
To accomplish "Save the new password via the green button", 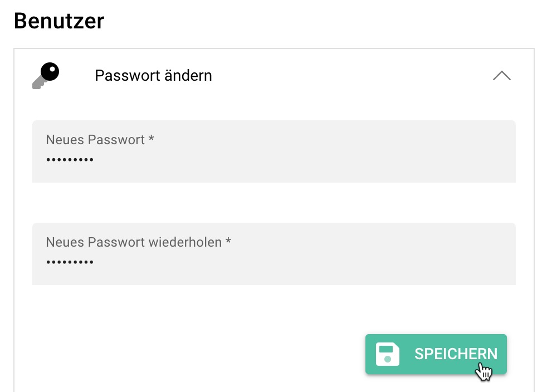I will pos(436,354).
